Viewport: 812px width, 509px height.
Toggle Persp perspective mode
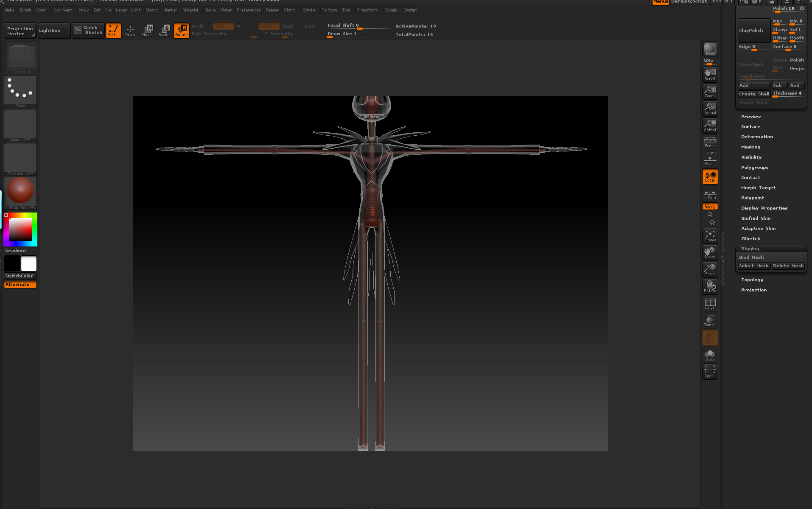tap(710, 142)
